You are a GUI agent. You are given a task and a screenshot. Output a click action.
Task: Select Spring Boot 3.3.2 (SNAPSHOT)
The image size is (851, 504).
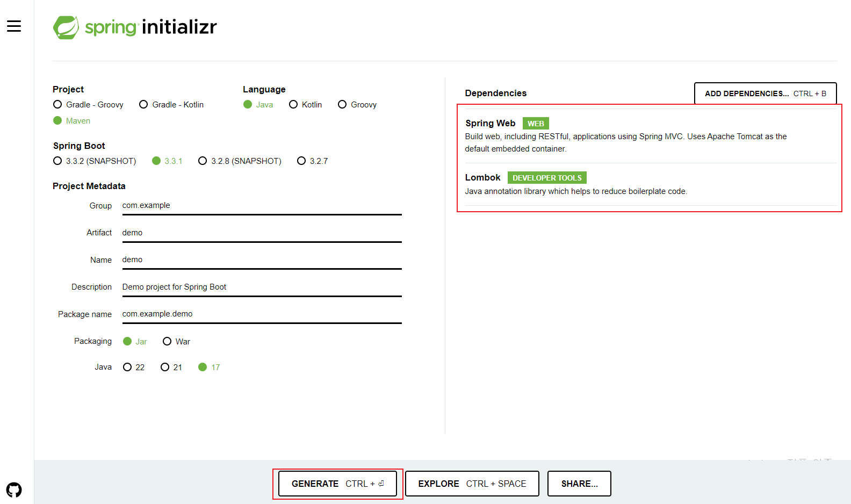point(95,161)
